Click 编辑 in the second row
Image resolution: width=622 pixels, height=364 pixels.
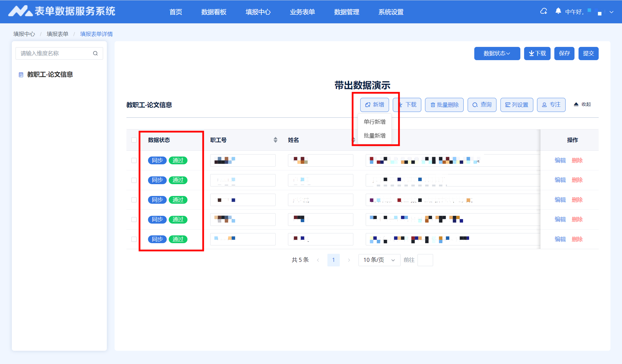pos(560,180)
